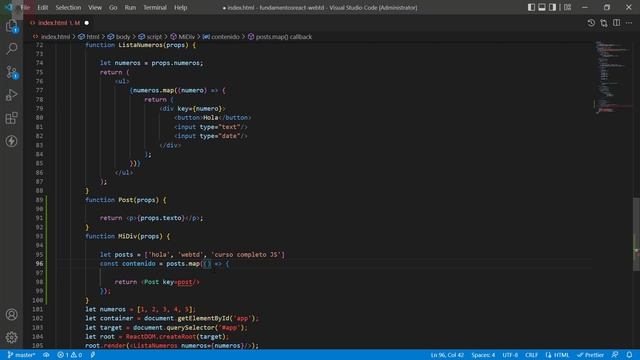This screenshot has width=640, height=360.
Task: Click 'let posts' array declaration line
Action: coord(192,255)
